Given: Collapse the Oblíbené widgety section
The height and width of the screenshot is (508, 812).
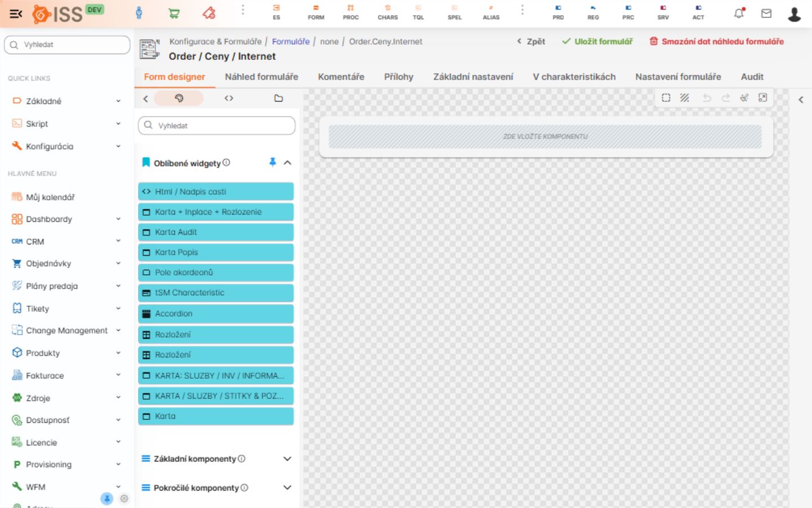Looking at the screenshot, I should point(288,163).
